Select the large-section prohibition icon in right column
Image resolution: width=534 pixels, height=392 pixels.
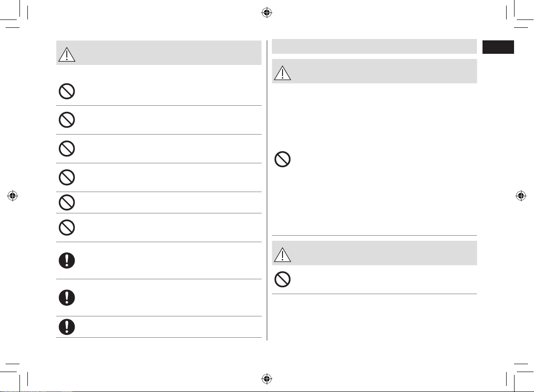tap(283, 159)
